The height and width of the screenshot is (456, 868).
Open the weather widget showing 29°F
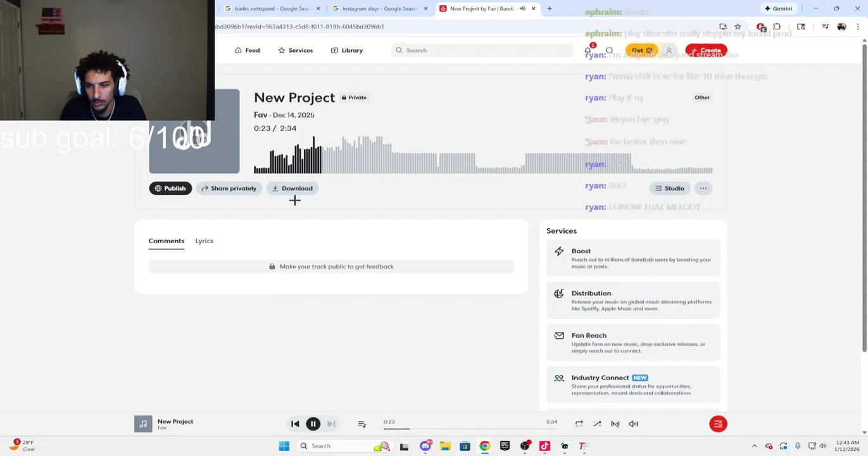point(22,446)
